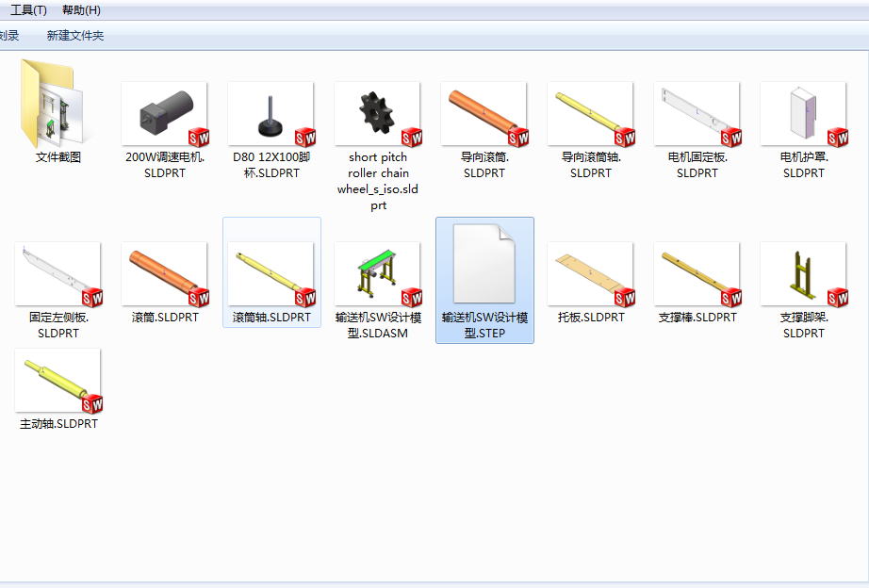The height and width of the screenshot is (588, 869).
Task: Click the 刻录 toolbar button
Action: tap(8, 36)
